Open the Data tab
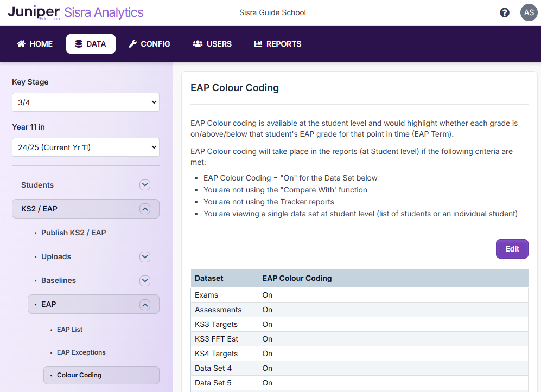This screenshot has height=392, width=541. coord(91,44)
